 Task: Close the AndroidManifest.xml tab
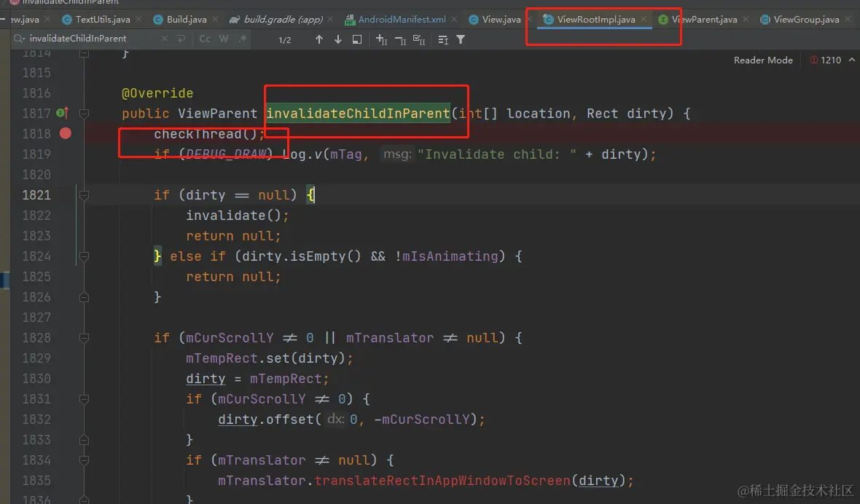[x=454, y=19]
